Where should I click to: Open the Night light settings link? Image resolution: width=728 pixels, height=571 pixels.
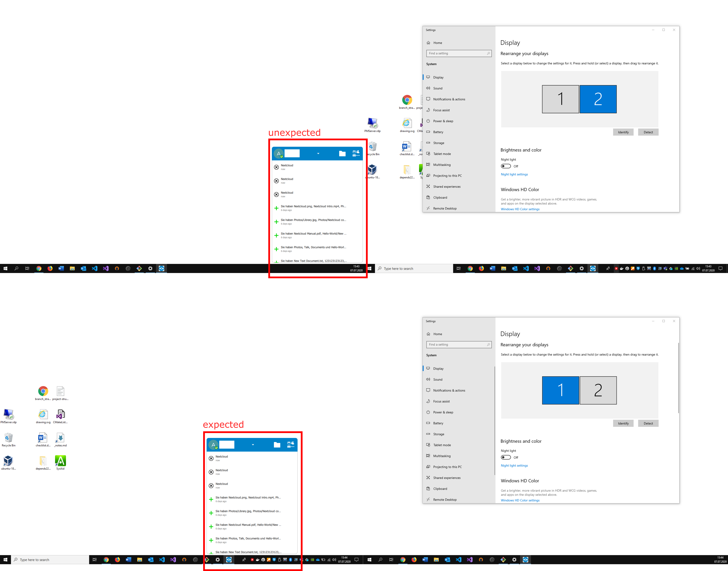[514, 174]
